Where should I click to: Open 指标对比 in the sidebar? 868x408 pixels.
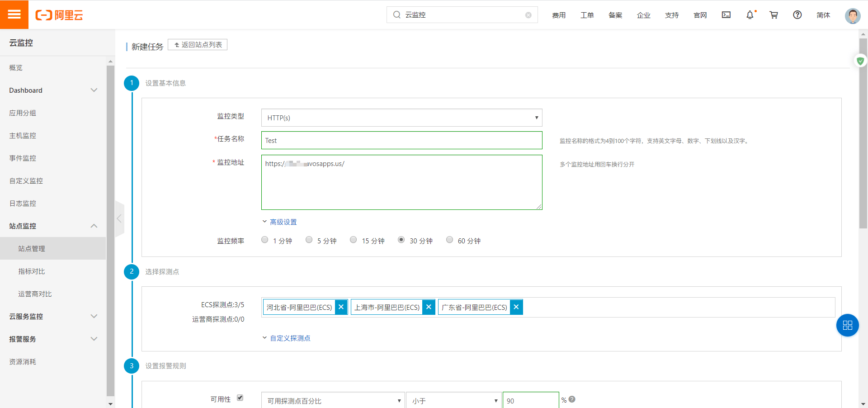click(32, 271)
